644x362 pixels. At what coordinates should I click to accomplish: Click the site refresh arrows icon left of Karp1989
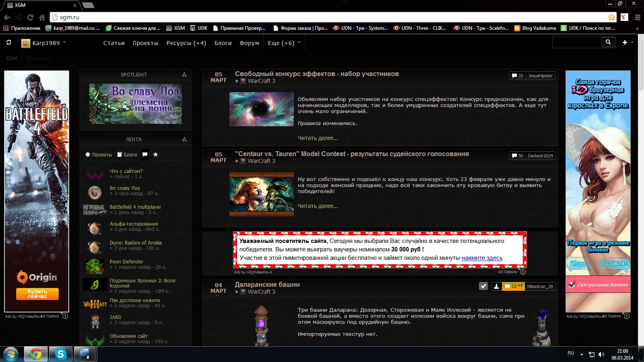point(9,42)
